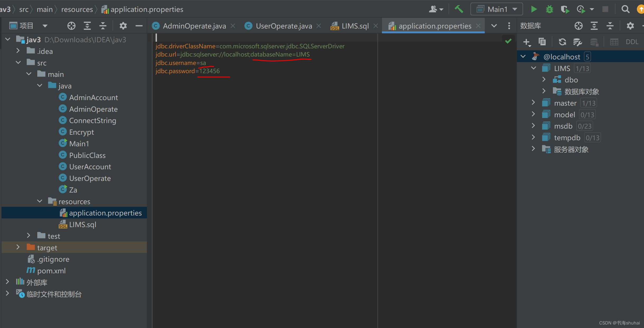Screen dimensions: 644x328
Task: Collapse the src folder
Action: 18,62
